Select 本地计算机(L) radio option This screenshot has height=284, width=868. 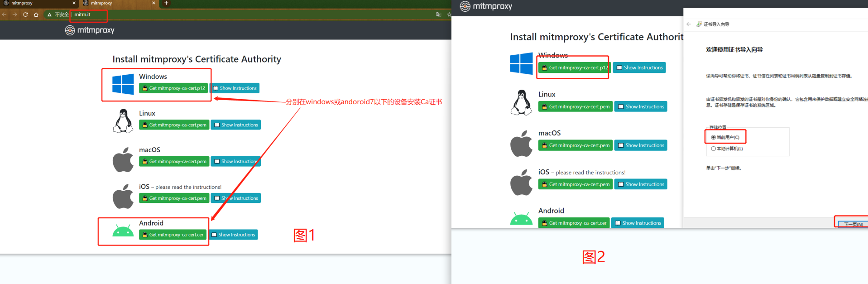coord(727,149)
